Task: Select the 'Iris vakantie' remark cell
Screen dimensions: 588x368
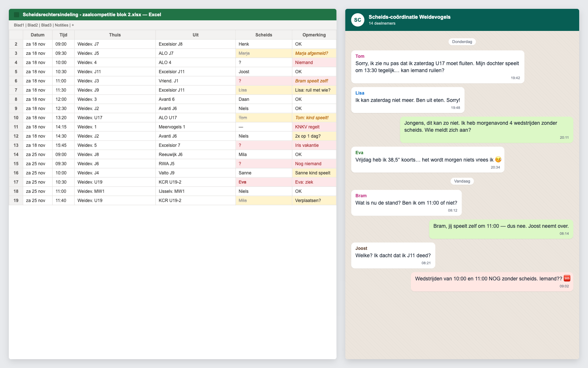Action: point(314,145)
